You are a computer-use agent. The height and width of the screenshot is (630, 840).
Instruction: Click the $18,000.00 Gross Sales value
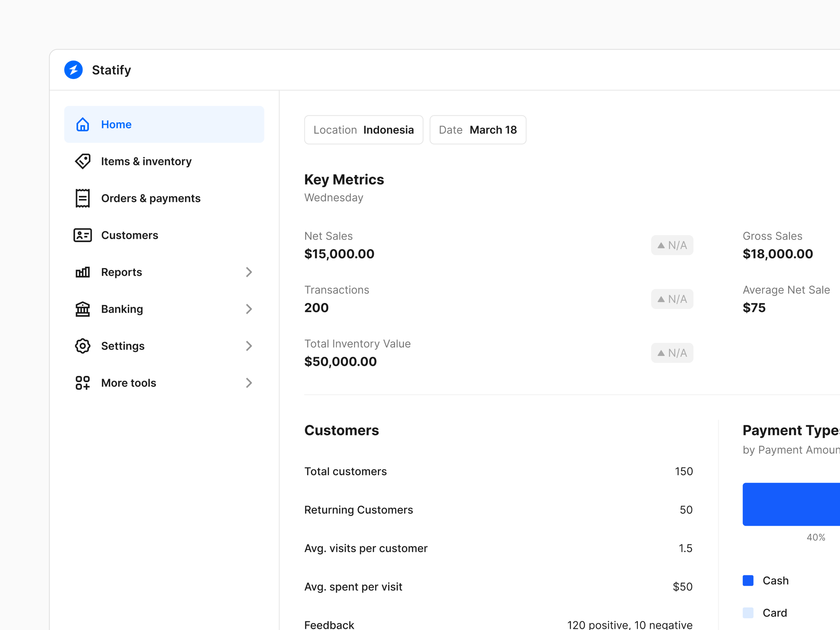click(778, 254)
